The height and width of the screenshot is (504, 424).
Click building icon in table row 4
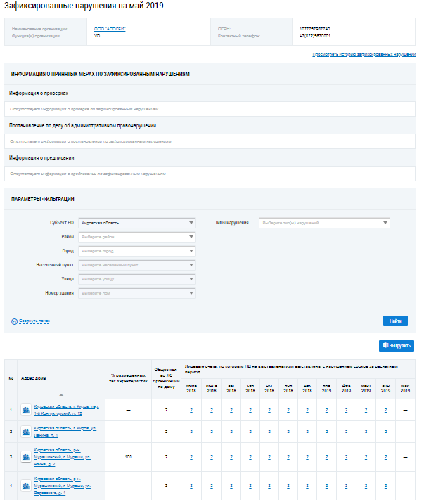[x=26, y=485]
